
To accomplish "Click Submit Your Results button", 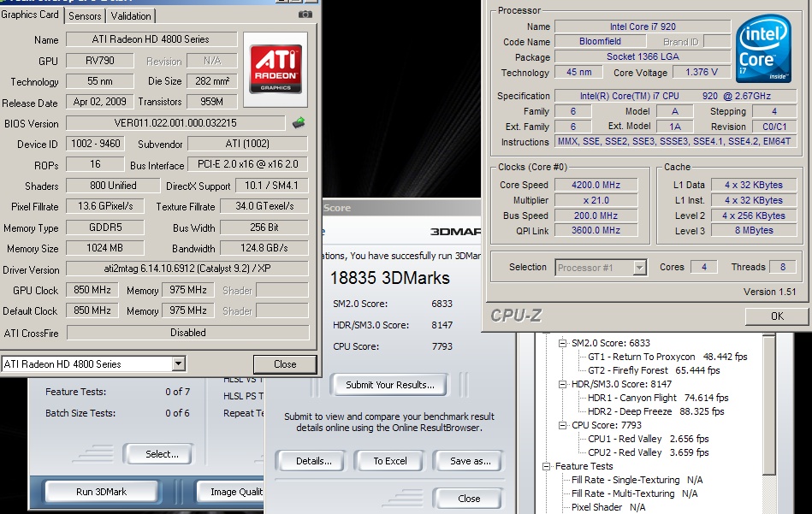I will 389,385.
